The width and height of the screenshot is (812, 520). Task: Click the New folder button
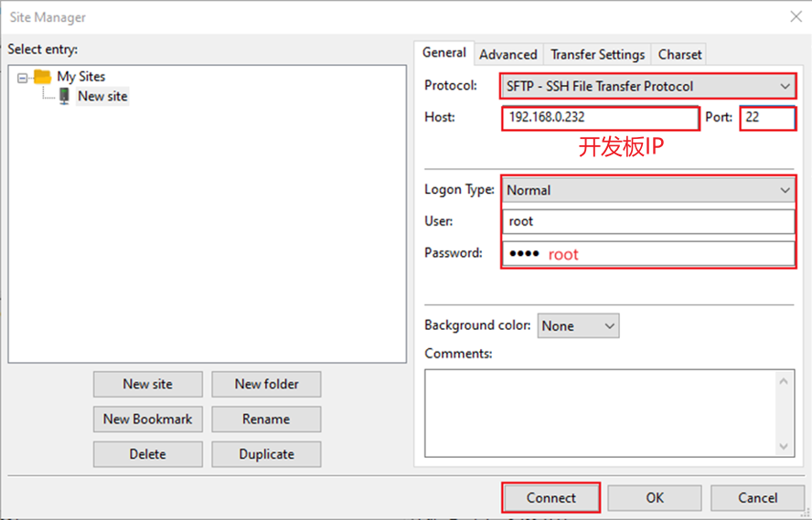[x=266, y=385]
